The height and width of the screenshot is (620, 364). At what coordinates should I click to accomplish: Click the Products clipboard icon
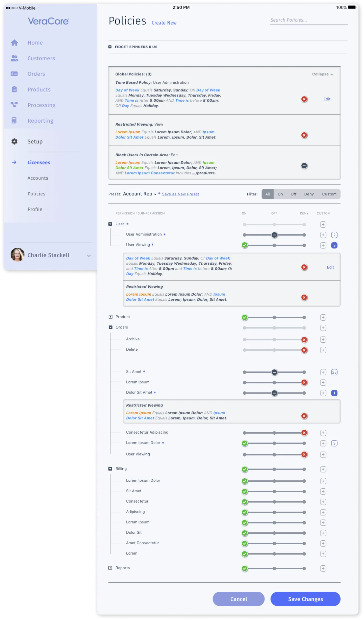[14, 89]
